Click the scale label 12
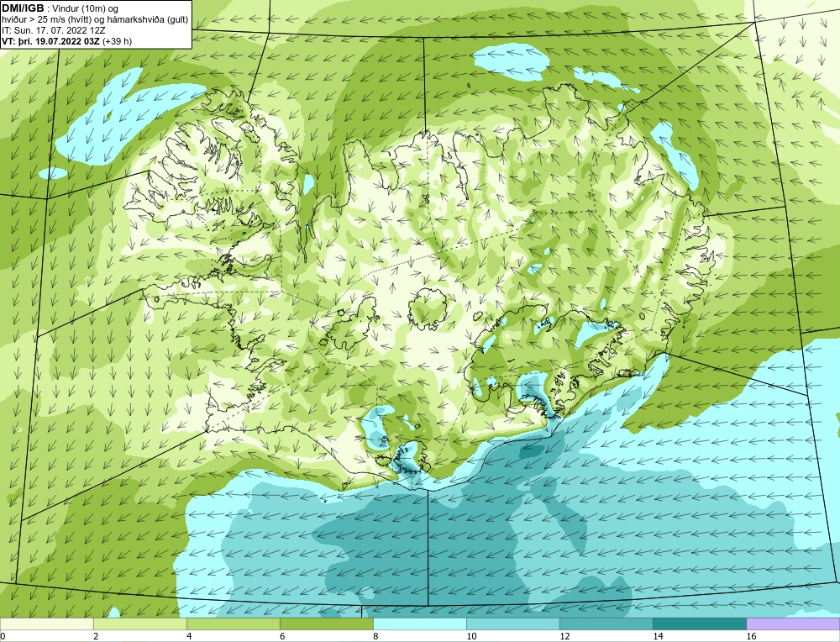The height and width of the screenshot is (642, 840). tap(564, 636)
